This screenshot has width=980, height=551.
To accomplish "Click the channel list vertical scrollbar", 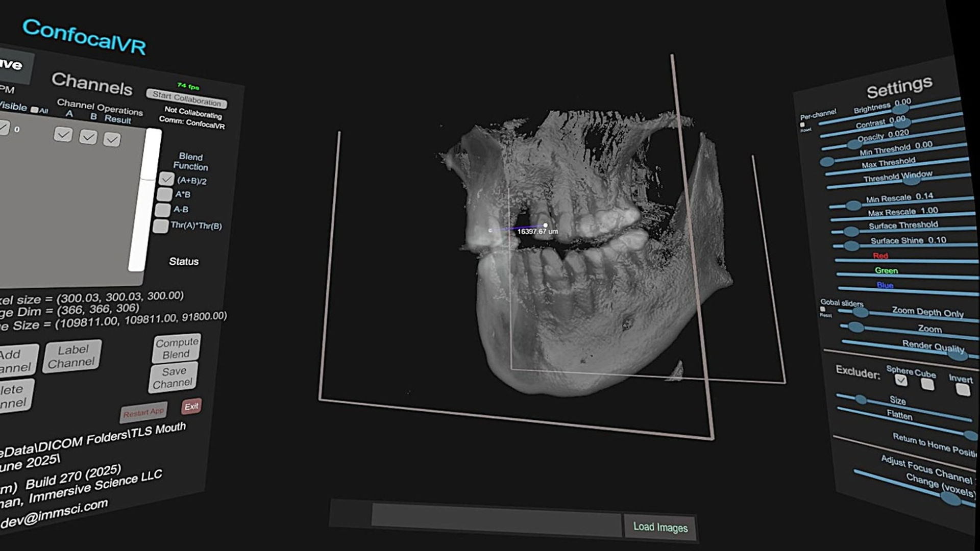I will point(145,199).
